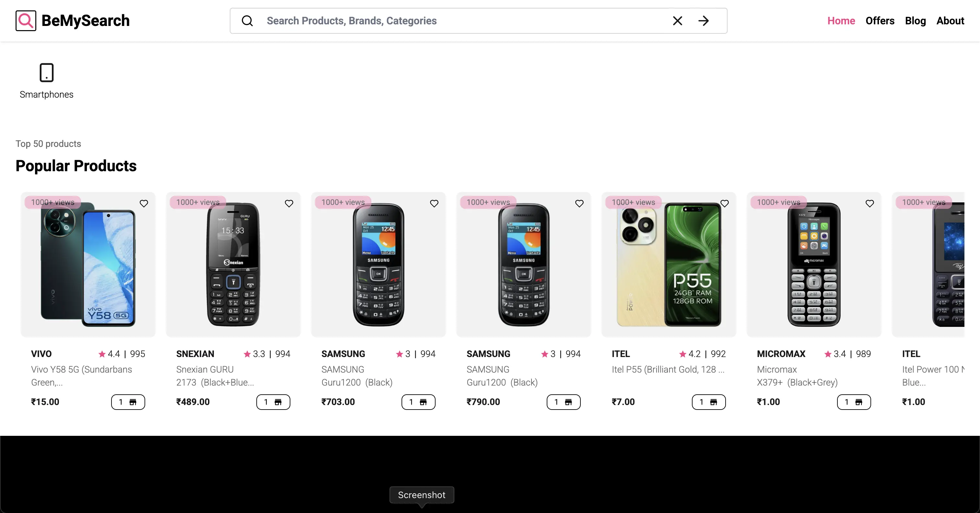
Task: Go to the Offers page
Action: pos(880,20)
